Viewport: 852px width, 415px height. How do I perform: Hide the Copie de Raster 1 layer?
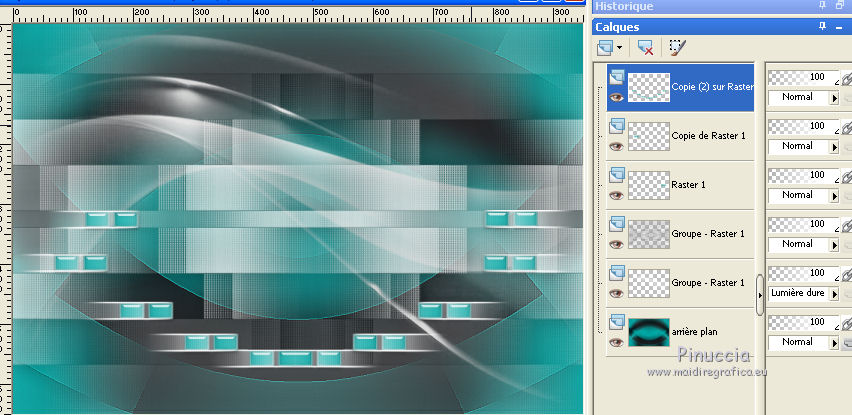pyautogui.click(x=616, y=146)
